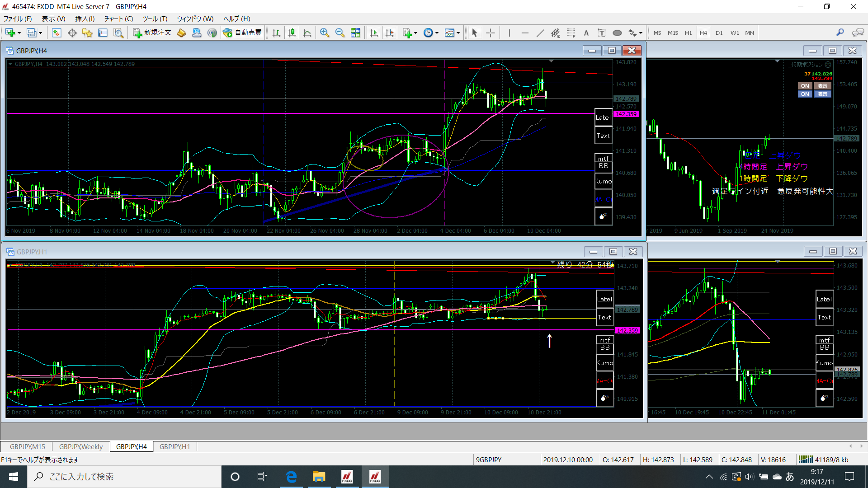
Task: Select the trendline drawing tool
Action: [x=540, y=33]
